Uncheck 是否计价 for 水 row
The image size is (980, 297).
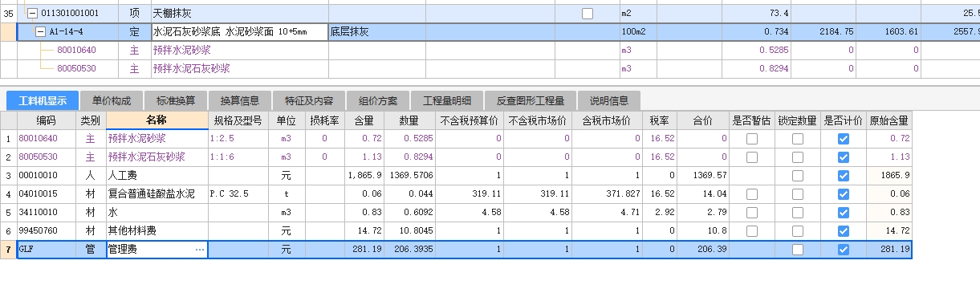pos(843,213)
